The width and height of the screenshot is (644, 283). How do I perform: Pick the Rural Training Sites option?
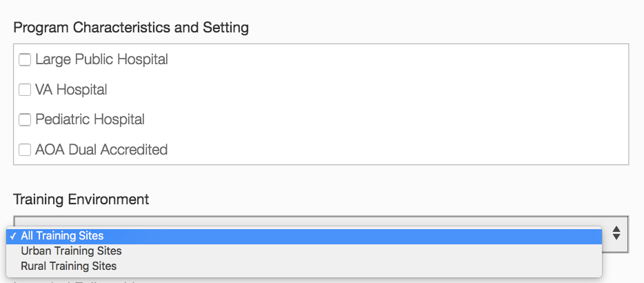click(68, 266)
